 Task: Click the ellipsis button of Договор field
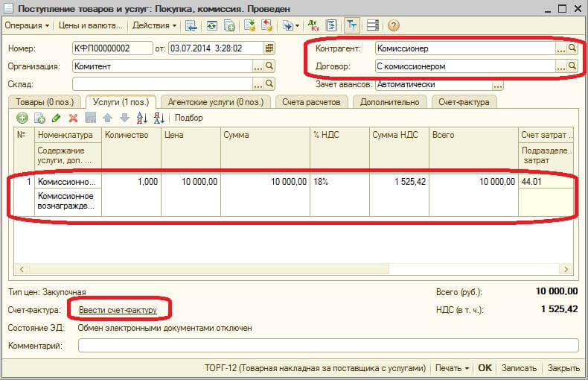560,66
